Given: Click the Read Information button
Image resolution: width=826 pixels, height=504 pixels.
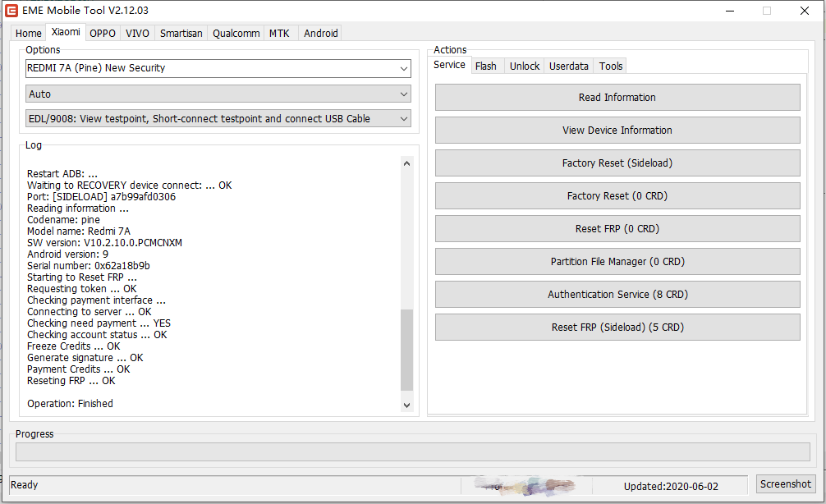Looking at the screenshot, I should (x=617, y=98).
